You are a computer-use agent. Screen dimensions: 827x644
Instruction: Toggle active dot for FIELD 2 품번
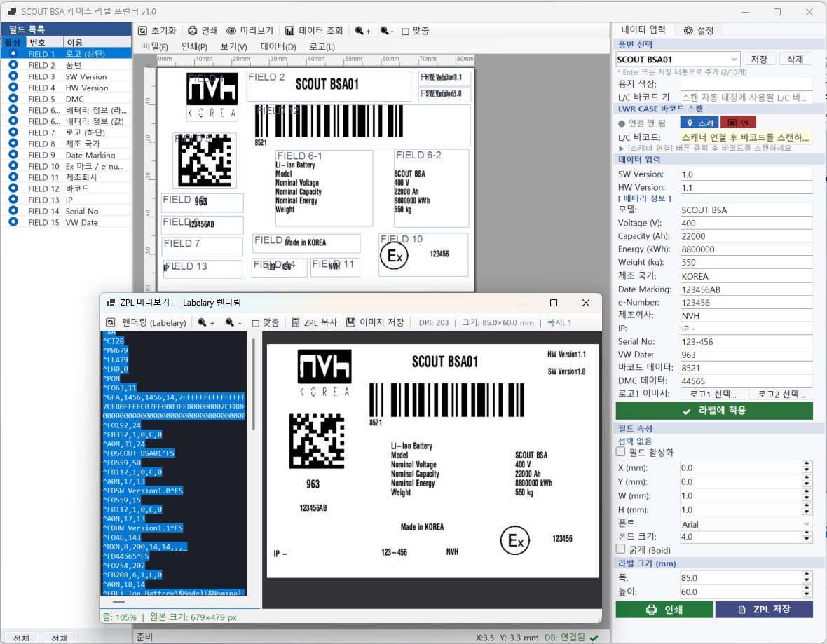(x=13, y=65)
